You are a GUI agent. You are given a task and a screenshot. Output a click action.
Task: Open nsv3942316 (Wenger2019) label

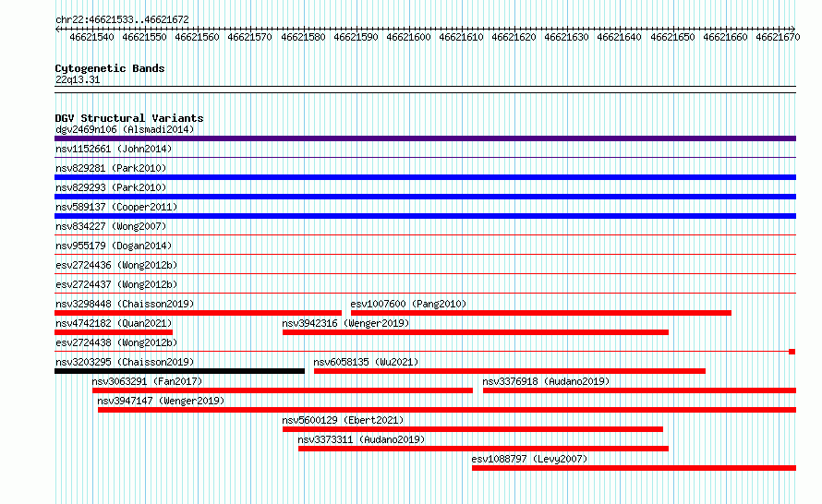345,323
